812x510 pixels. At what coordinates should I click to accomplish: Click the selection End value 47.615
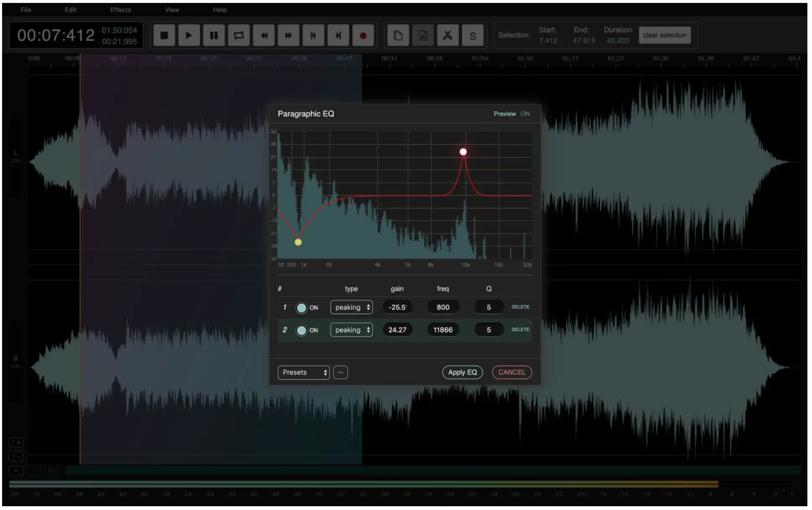584,41
